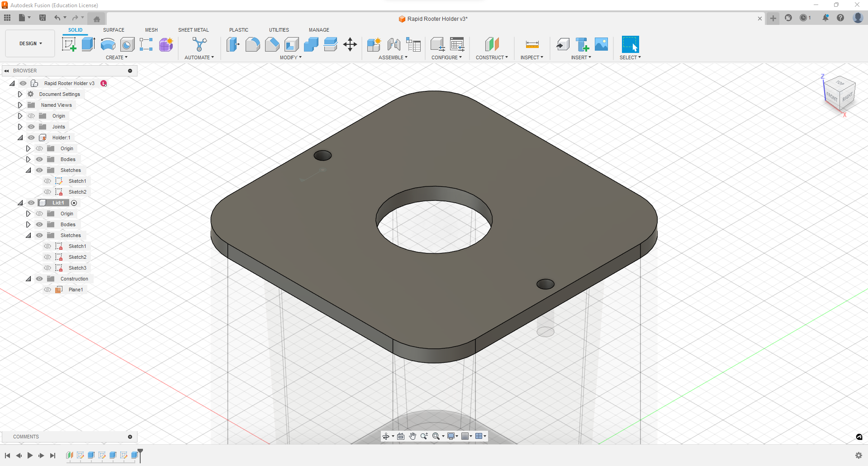This screenshot has height=466, width=868.
Task: Select the Revolve tool
Action: click(x=108, y=44)
